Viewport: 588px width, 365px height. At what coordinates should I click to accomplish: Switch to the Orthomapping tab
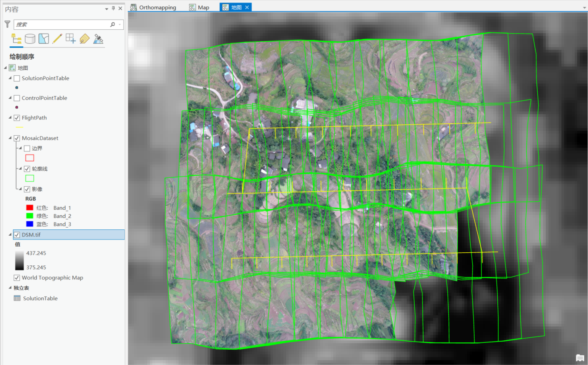click(153, 7)
